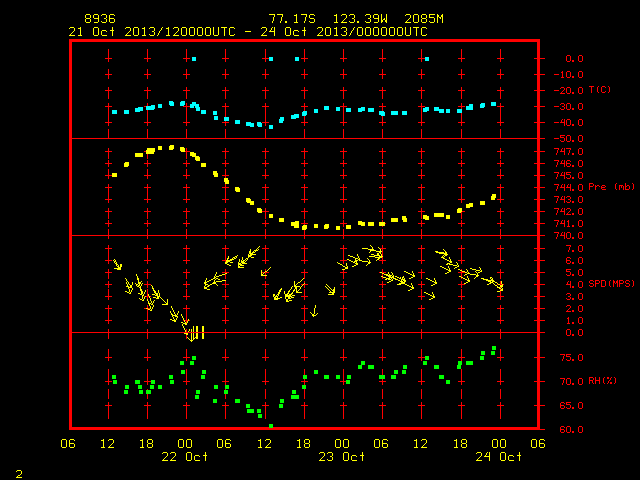Click the calm wind markers at zero speed

195,333
